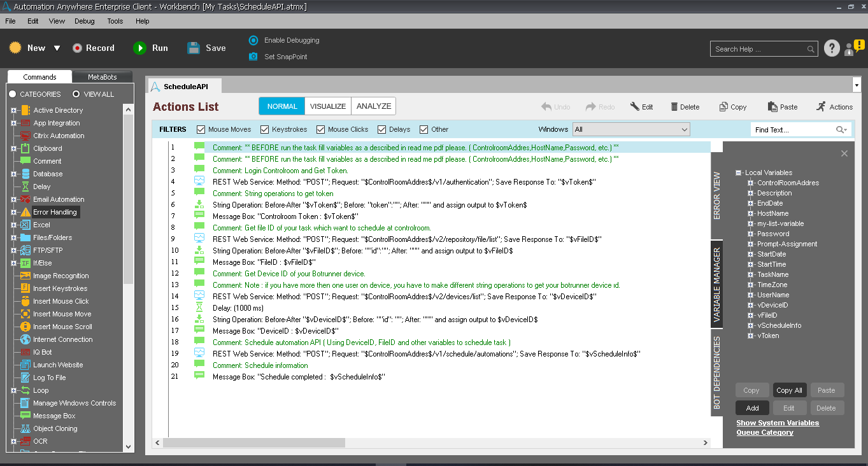The image size is (868, 466).
Task: Toggle the Other filter checkbox
Action: [x=424, y=129]
